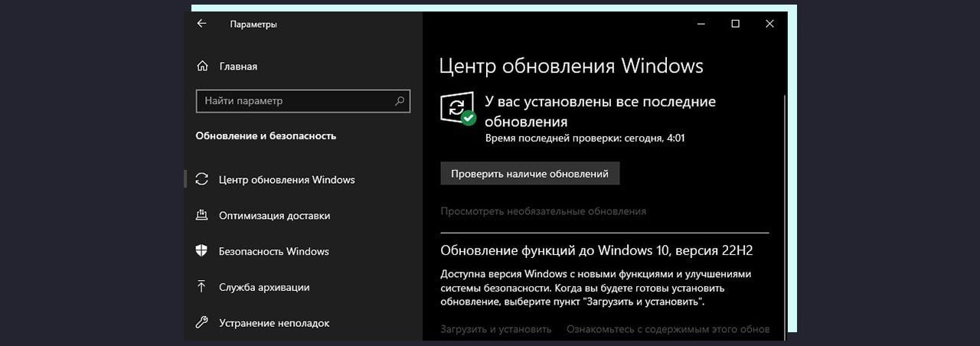Minimize the Параметры window
The height and width of the screenshot is (346, 980).
point(701,24)
